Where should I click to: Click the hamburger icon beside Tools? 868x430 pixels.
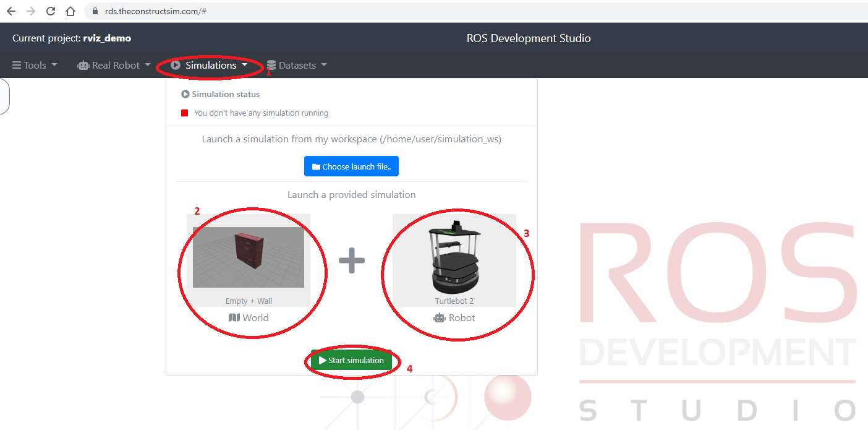(x=17, y=66)
